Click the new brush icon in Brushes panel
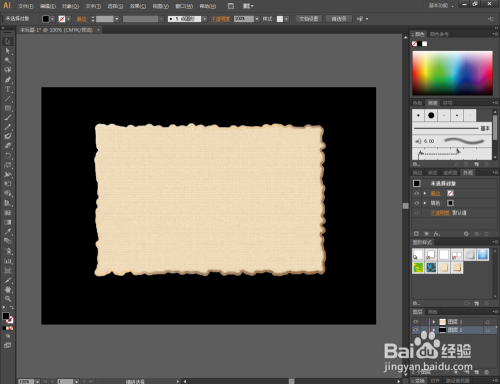This screenshot has width=500, height=384. pos(477,164)
